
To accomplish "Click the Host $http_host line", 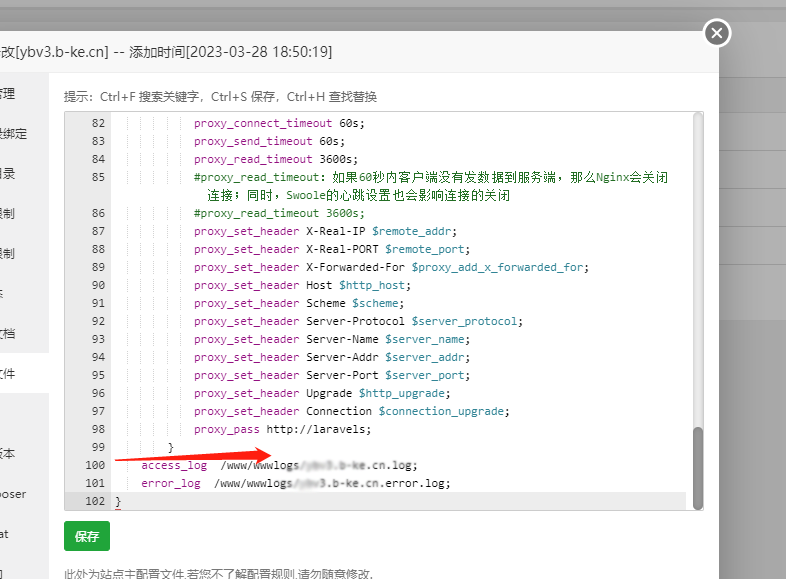I will (302, 286).
